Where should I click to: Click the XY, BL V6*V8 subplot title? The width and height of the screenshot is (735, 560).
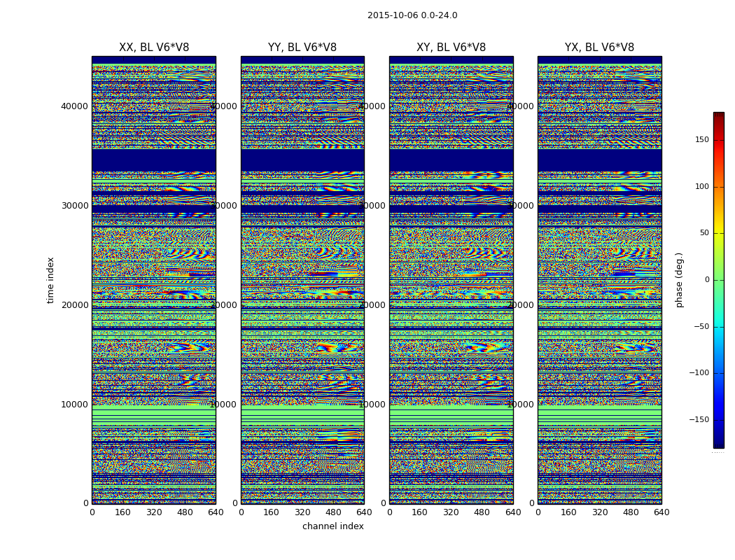tap(451, 48)
